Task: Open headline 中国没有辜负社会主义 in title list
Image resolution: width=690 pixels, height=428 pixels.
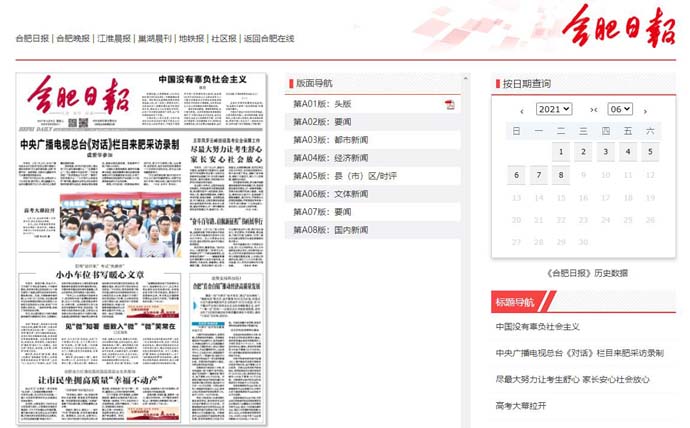Action: 537,327
